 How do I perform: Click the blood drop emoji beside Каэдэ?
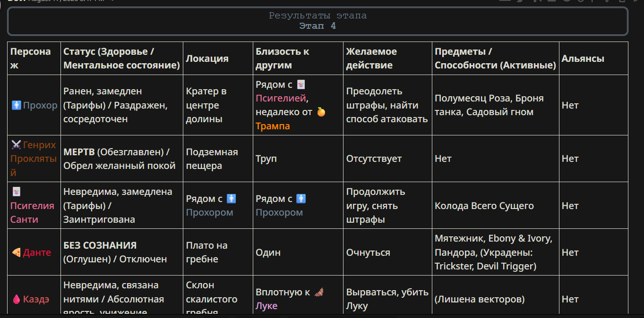(16, 299)
